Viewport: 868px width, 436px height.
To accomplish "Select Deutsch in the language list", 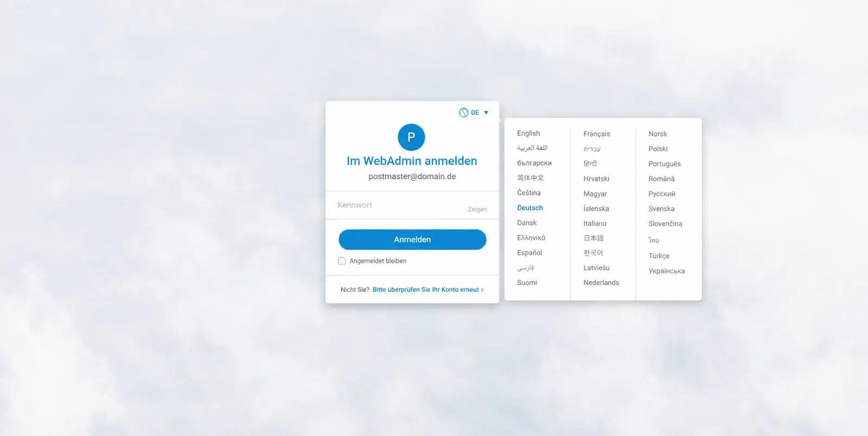I will pyautogui.click(x=530, y=208).
